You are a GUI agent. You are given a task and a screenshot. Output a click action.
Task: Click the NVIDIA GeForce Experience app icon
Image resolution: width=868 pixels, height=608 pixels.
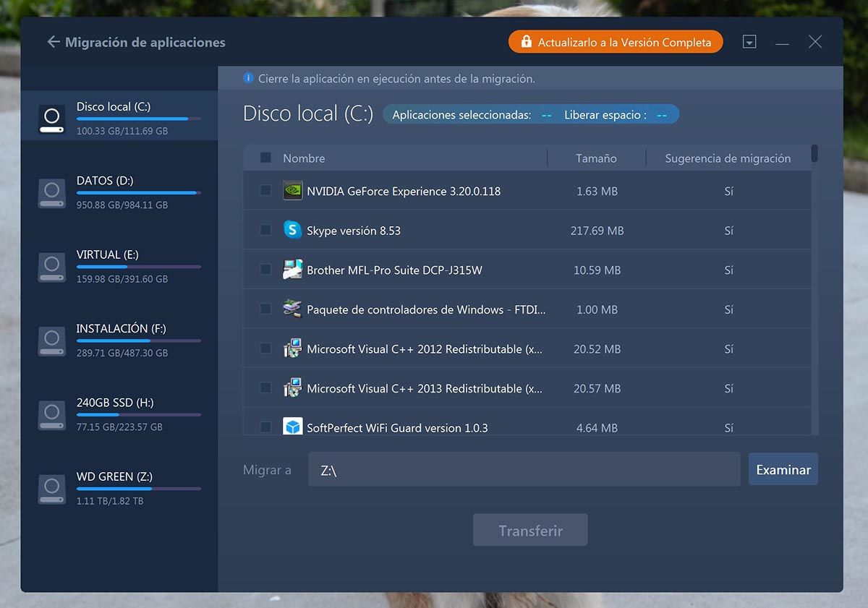[x=292, y=191]
